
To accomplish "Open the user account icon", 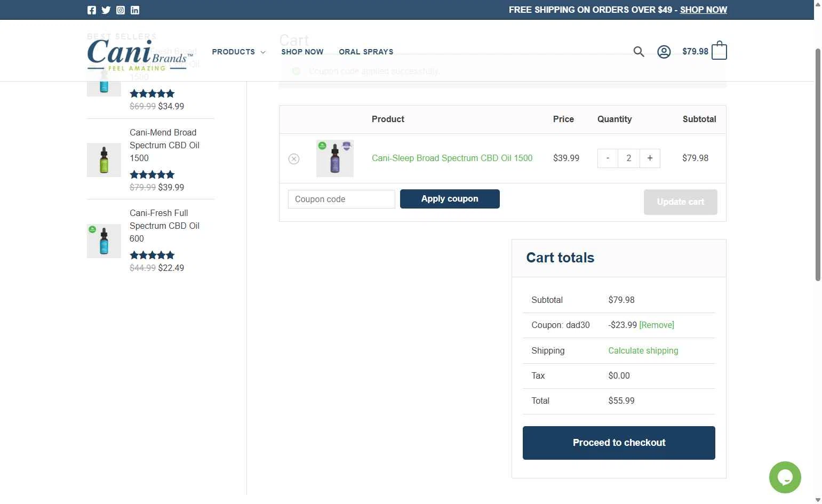I will click(x=664, y=52).
